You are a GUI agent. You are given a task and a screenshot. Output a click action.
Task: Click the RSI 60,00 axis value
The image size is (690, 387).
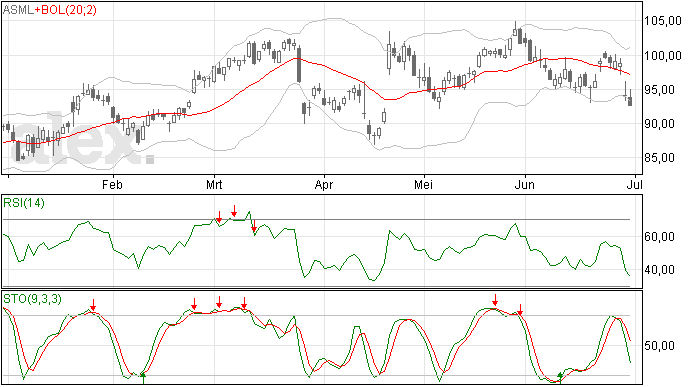(x=659, y=237)
